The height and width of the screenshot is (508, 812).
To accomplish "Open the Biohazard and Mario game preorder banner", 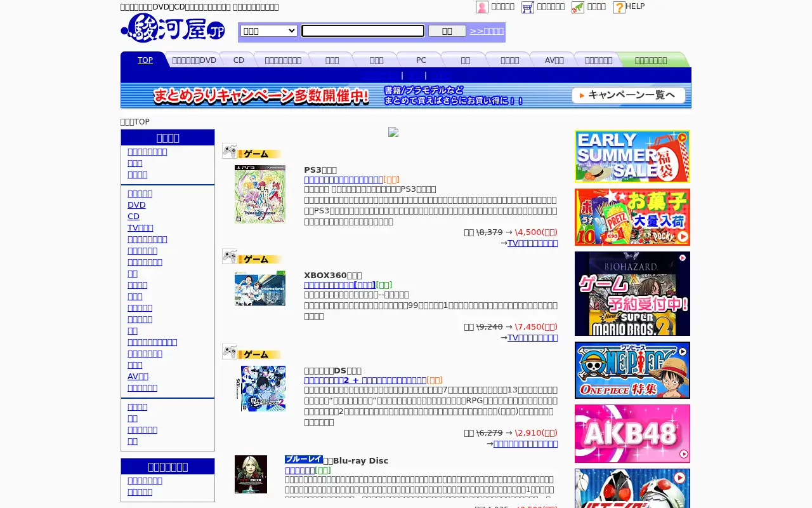I will 632,293.
